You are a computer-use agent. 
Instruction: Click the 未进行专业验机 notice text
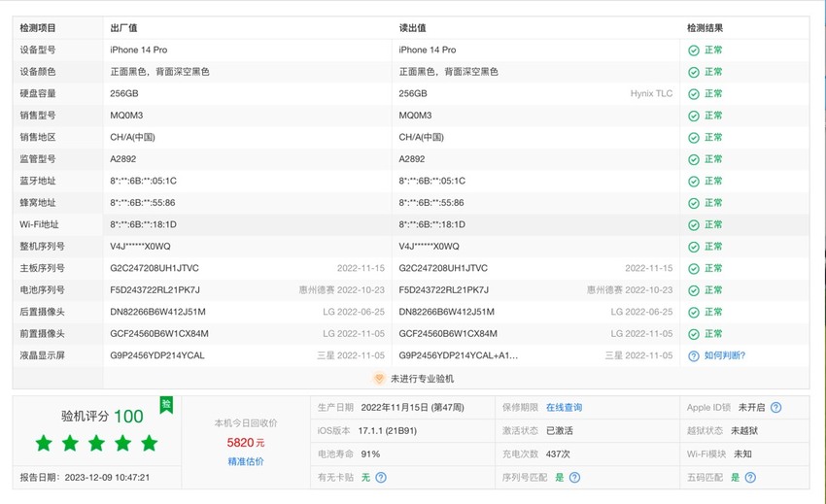click(422, 379)
